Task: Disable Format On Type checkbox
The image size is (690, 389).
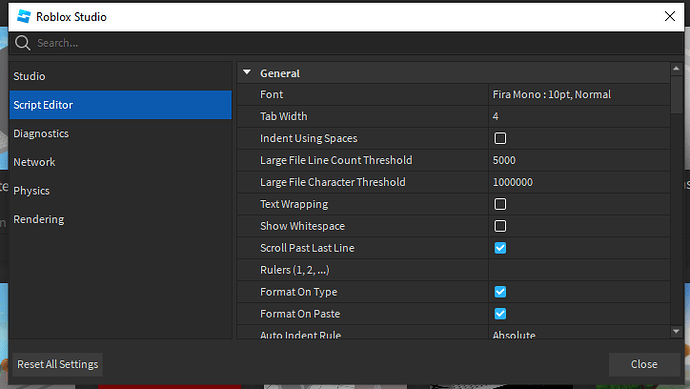Action: click(x=500, y=292)
